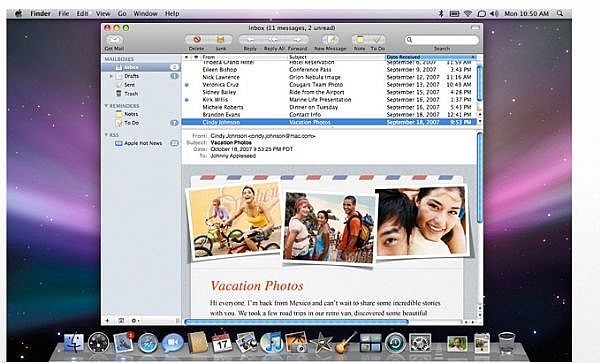The width and height of the screenshot is (600, 363).
Task: Select the Ride from the Airport message
Action: [x=329, y=92]
